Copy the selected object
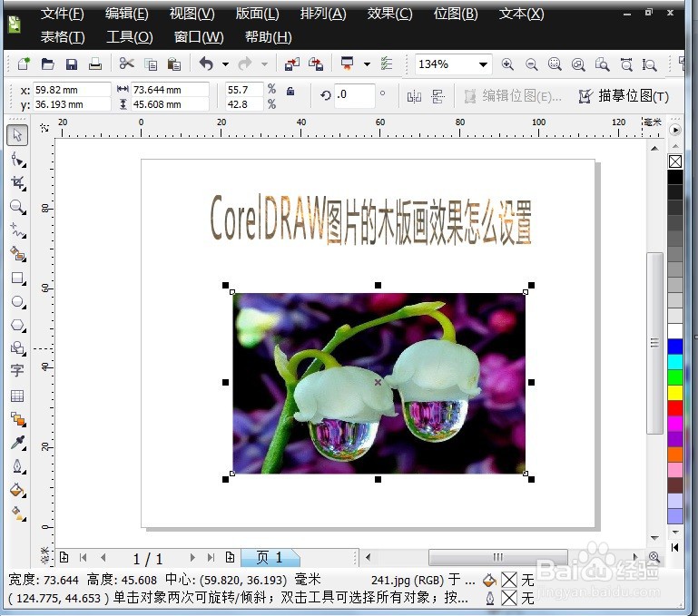The width and height of the screenshot is (698, 616). (x=151, y=64)
